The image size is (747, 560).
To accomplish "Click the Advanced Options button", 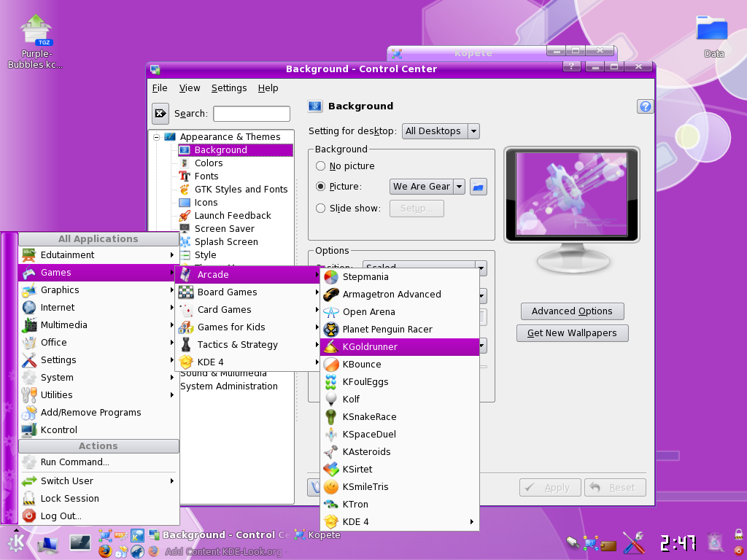I will coord(572,311).
